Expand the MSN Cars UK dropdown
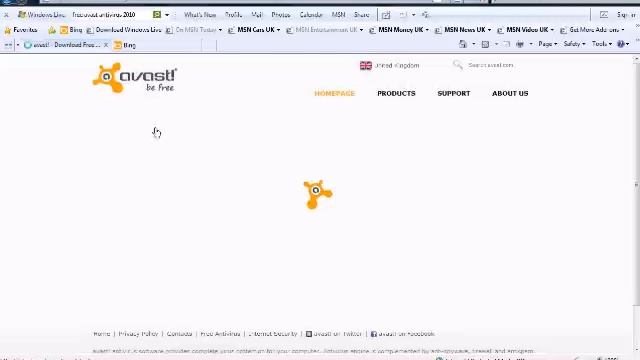Viewport: 640px width, 360px height. tap(278, 30)
